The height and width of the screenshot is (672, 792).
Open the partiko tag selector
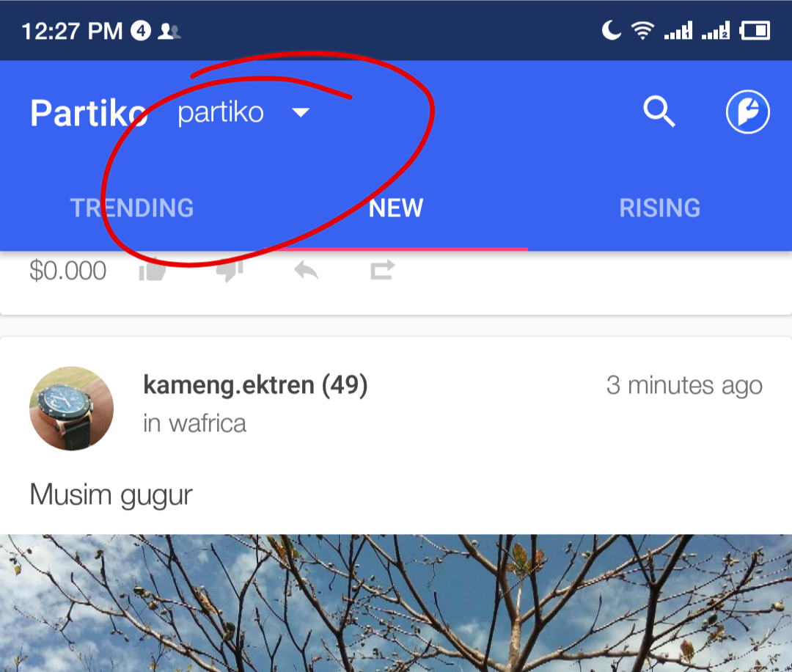click(244, 112)
